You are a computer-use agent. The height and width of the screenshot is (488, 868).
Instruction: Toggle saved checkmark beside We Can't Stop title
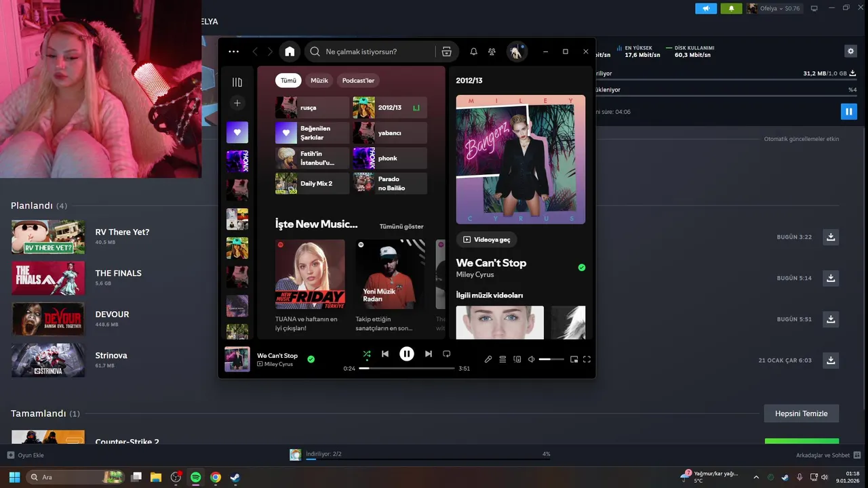[581, 268]
